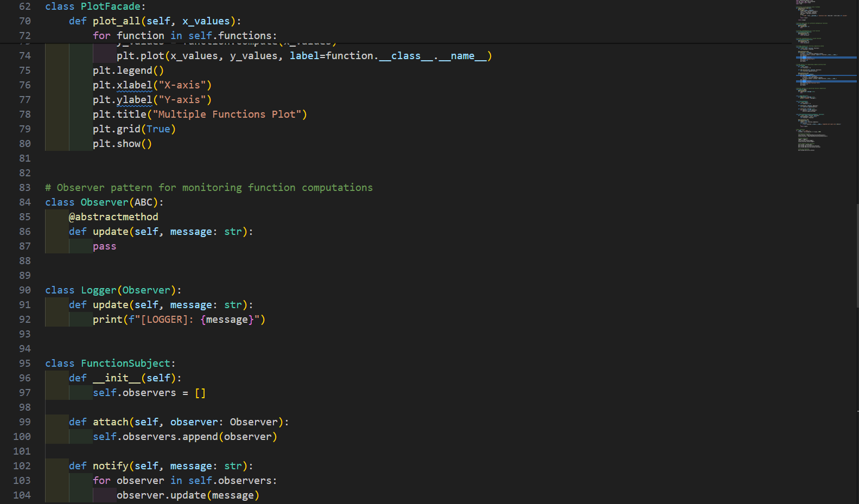Click 'observer.update(message)' line
Screen dimensions: 859x504
click(188, 495)
